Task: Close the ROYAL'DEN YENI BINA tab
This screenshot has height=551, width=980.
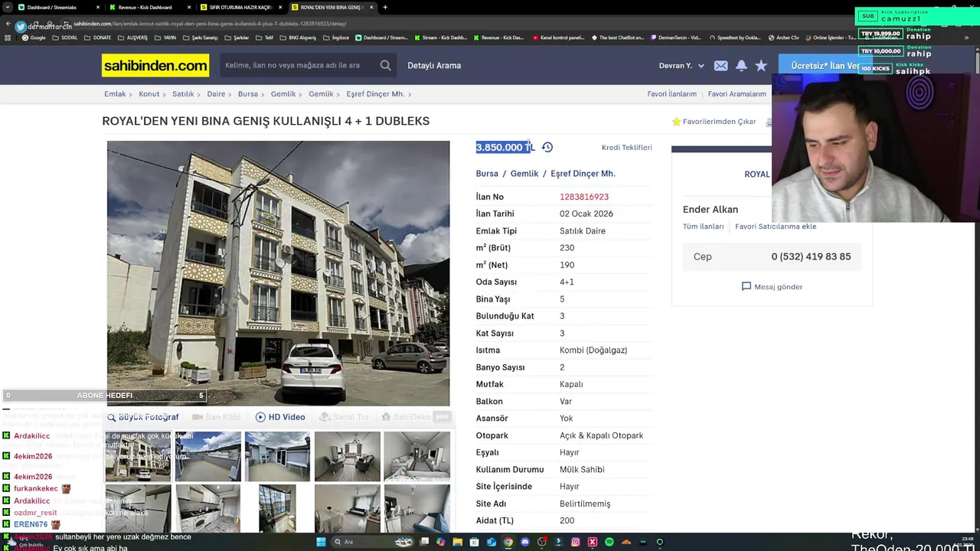Action: [x=371, y=7]
